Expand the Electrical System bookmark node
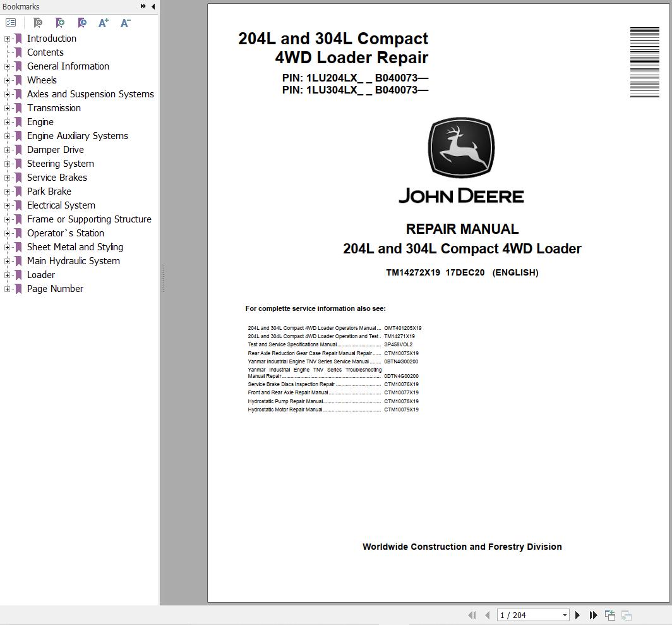The image size is (672, 625). pos(7,205)
